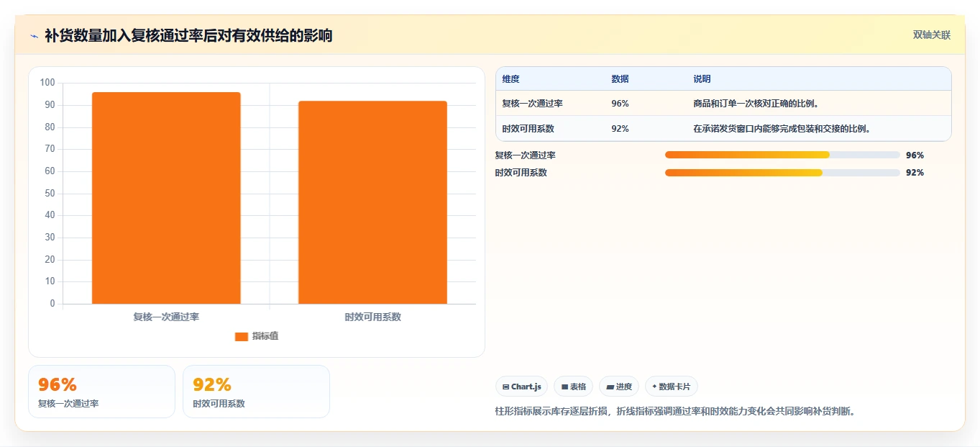The image size is (980, 447).
Task: Select the 时效可用系数 table row cell
Action: [528, 129]
